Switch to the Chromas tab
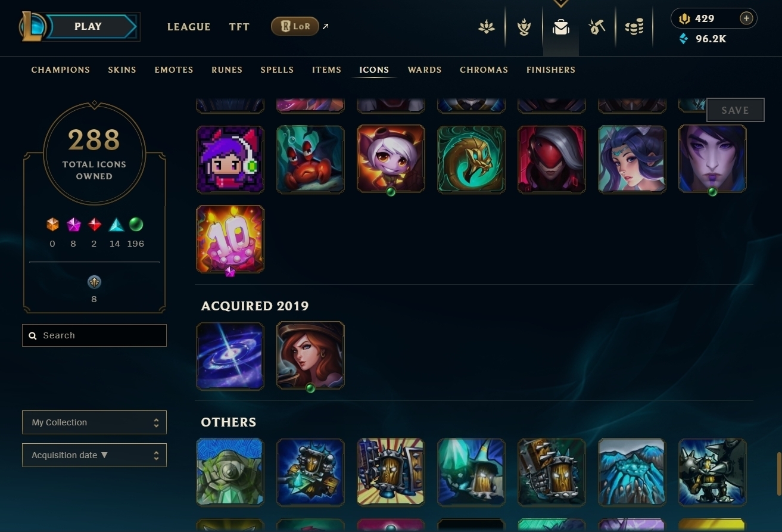The width and height of the screenshot is (782, 532). 484,70
